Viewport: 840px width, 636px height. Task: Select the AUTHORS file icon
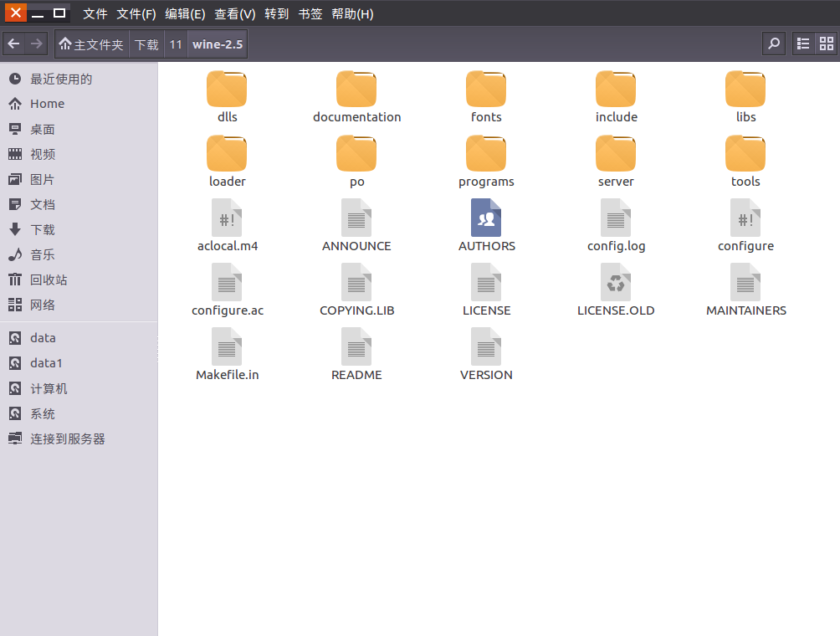[486, 218]
